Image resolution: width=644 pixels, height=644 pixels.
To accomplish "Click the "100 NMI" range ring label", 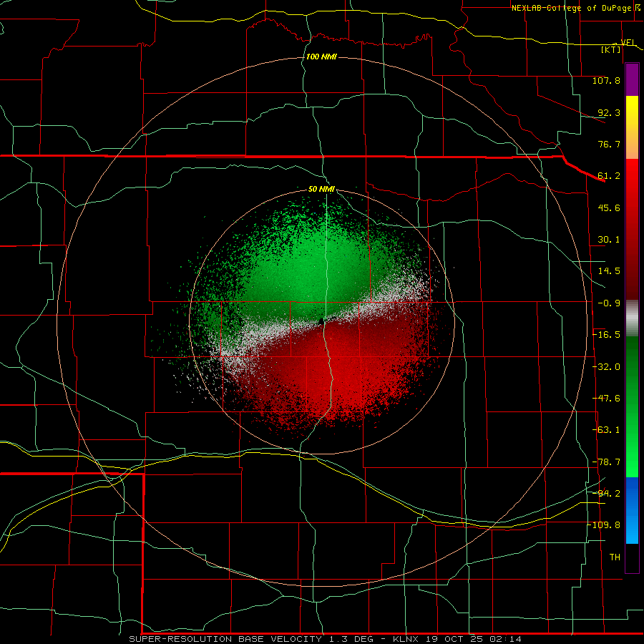I will pyautogui.click(x=321, y=57).
